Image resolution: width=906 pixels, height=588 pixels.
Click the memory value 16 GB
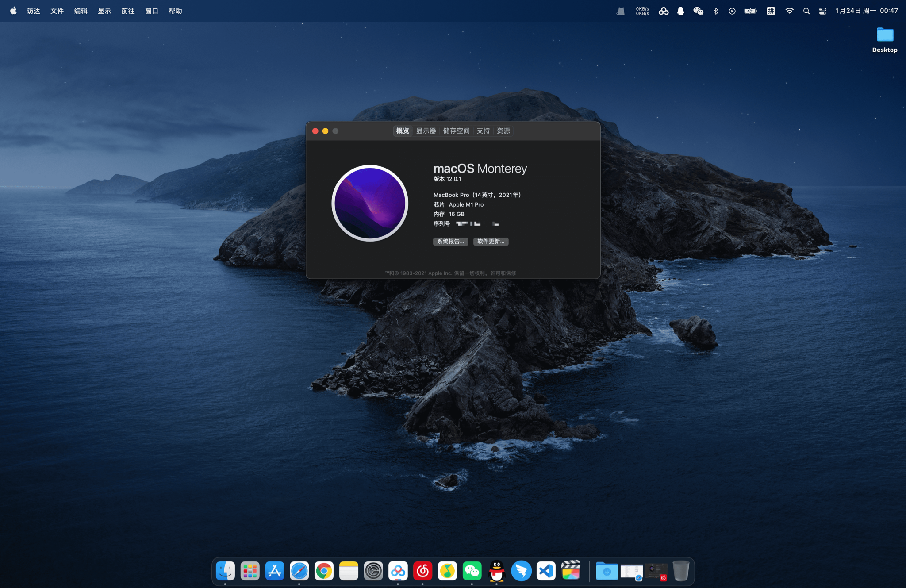(x=457, y=214)
